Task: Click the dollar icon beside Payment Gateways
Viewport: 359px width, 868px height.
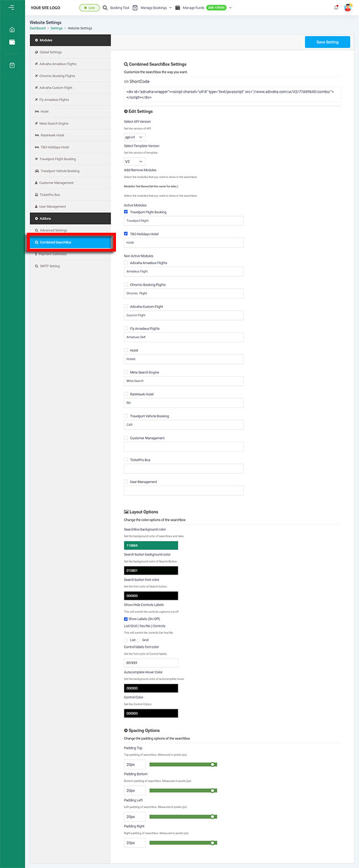Action: [x=36, y=254]
